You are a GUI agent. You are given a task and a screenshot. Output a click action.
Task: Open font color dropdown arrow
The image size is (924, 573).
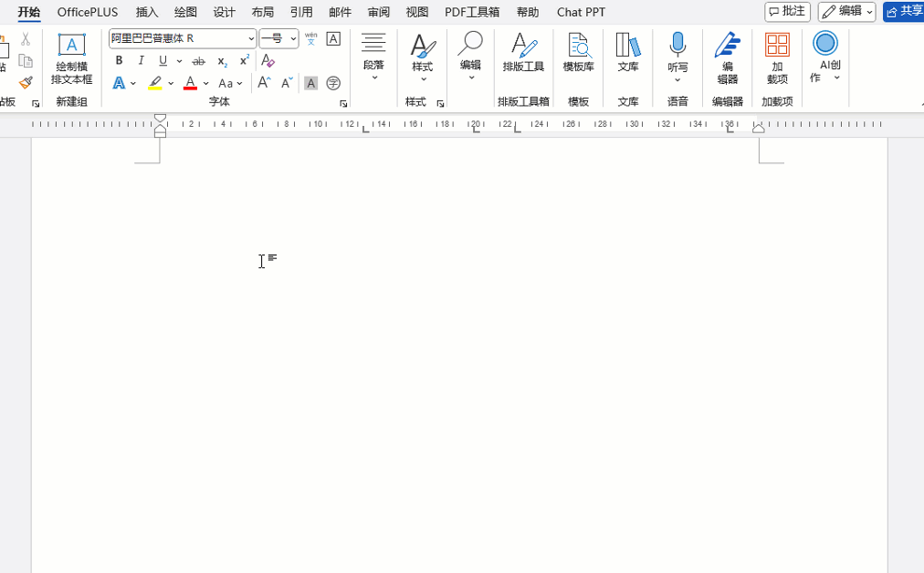click(205, 83)
